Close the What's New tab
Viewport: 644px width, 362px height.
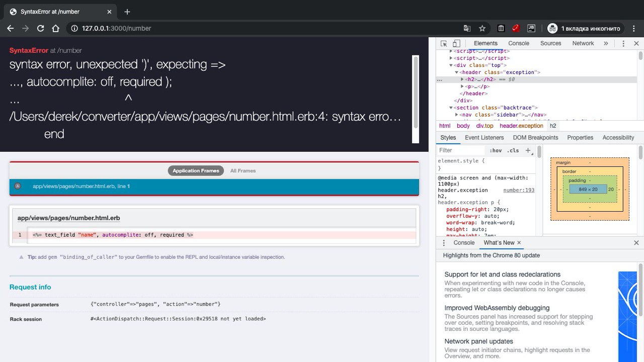(519, 243)
